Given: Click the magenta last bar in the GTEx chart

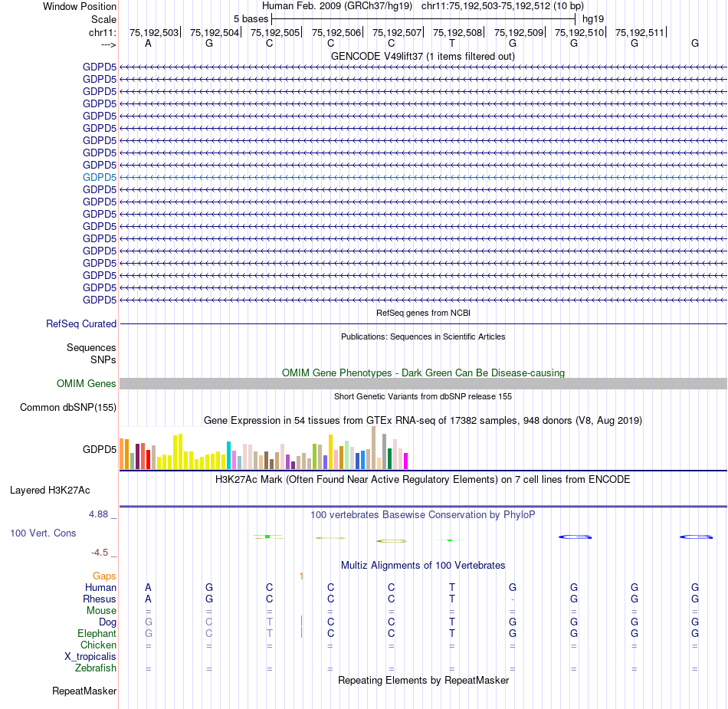Looking at the screenshot, I should click(x=406, y=461).
